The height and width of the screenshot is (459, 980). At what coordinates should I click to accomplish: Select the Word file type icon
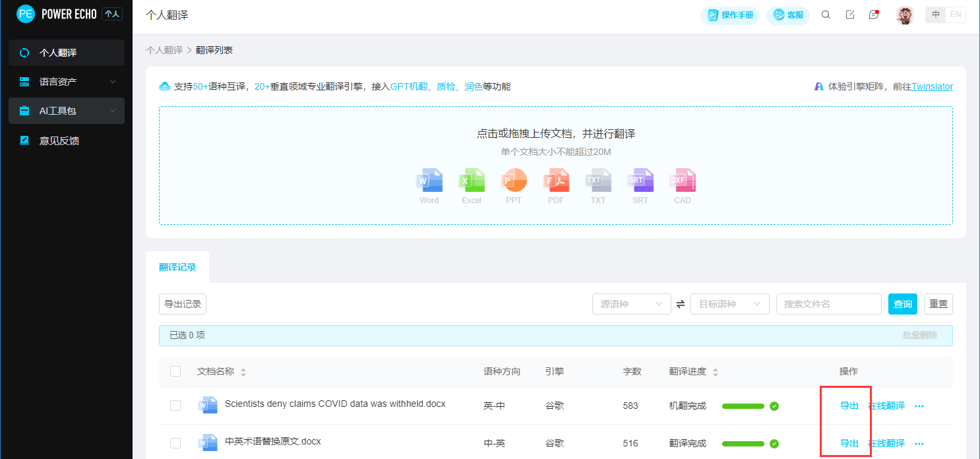click(x=429, y=180)
